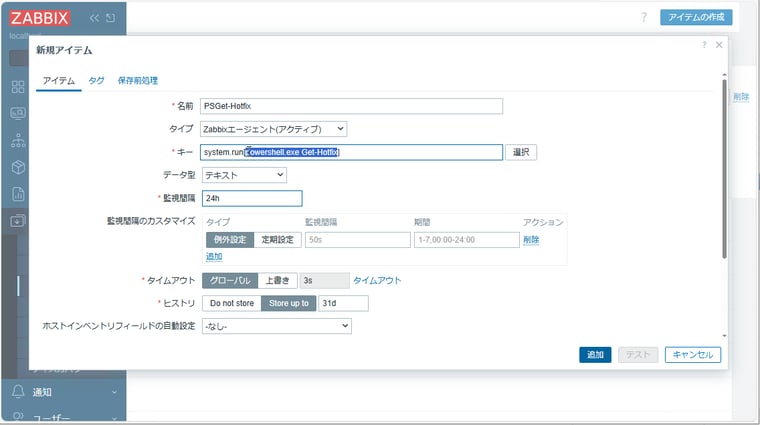Click the 監視間隔 field showing 24h
Viewport: 760px width, 425px height.
[x=252, y=198]
